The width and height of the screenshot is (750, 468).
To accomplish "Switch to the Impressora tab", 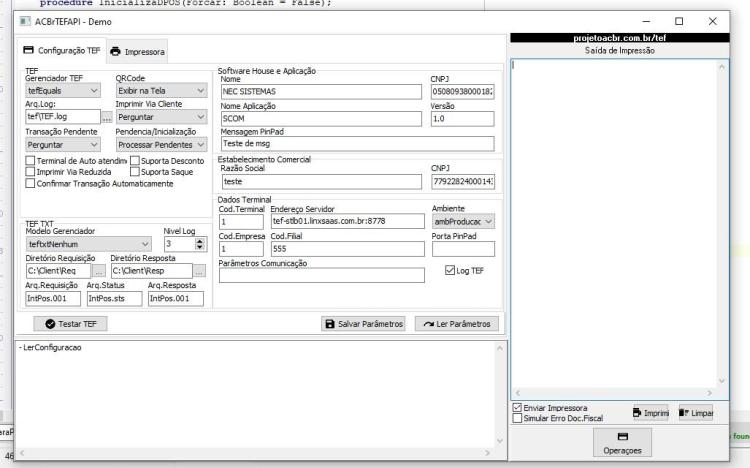I will tap(137, 52).
